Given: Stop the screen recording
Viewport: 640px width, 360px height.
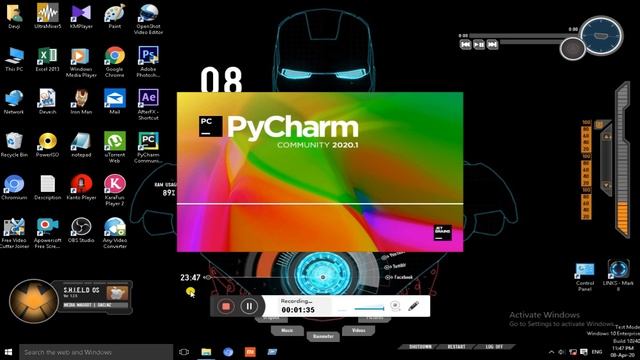Looking at the screenshot, I should pyautogui.click(x=226, y=306).
